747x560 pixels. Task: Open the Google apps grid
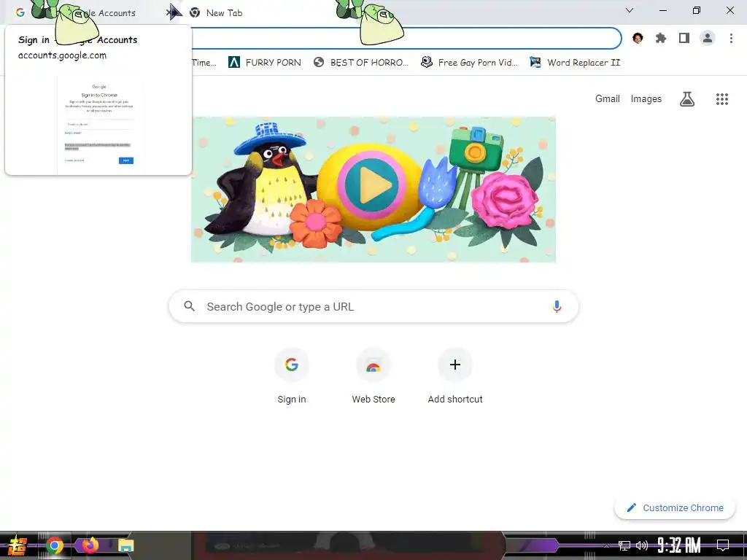[x=722, y=99]
